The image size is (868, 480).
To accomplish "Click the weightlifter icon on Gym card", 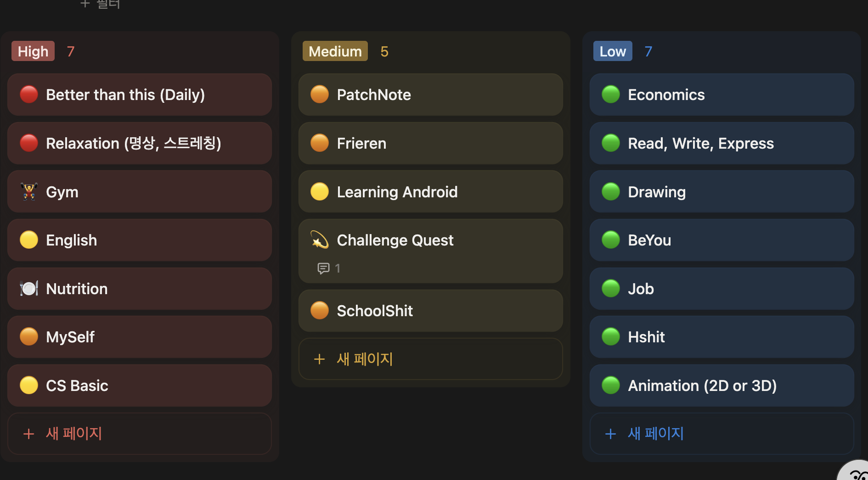I will (29, 192).
